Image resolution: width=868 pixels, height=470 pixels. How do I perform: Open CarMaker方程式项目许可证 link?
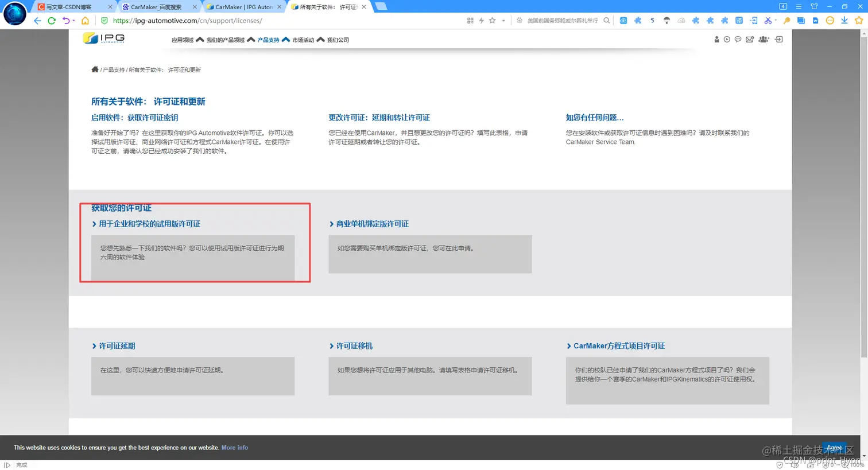[619, 346]
